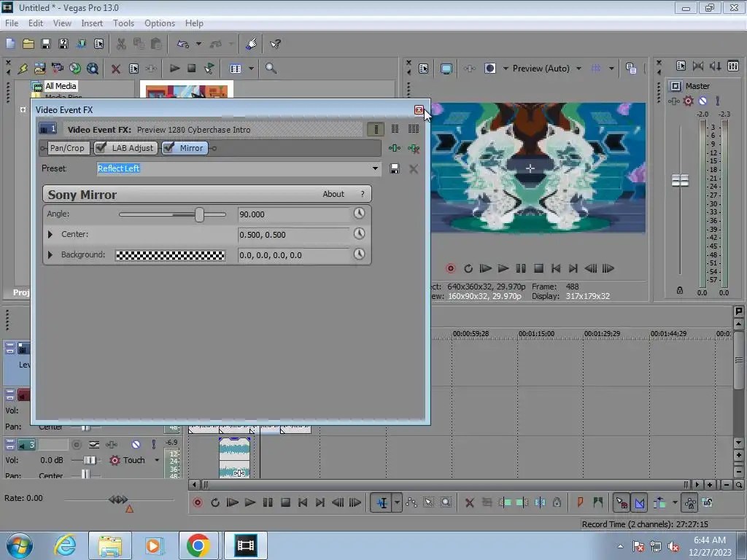The height and width of the screenshot is (560, 747).
Task: Expand media bins tree node
Action: pyautogui.click(x=23, y=109)
